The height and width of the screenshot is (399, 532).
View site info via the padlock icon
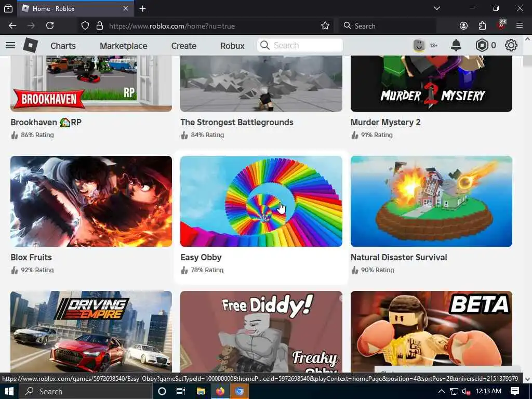[x=99, y=26]
